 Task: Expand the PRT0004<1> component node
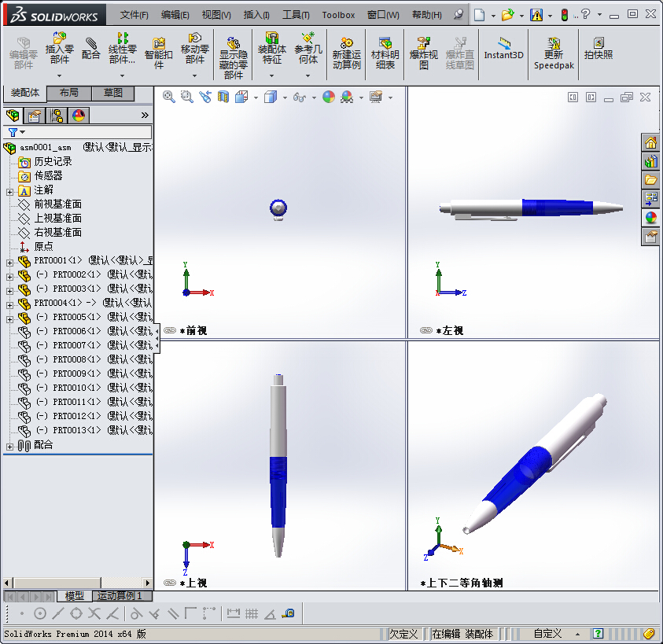point(9,305)
